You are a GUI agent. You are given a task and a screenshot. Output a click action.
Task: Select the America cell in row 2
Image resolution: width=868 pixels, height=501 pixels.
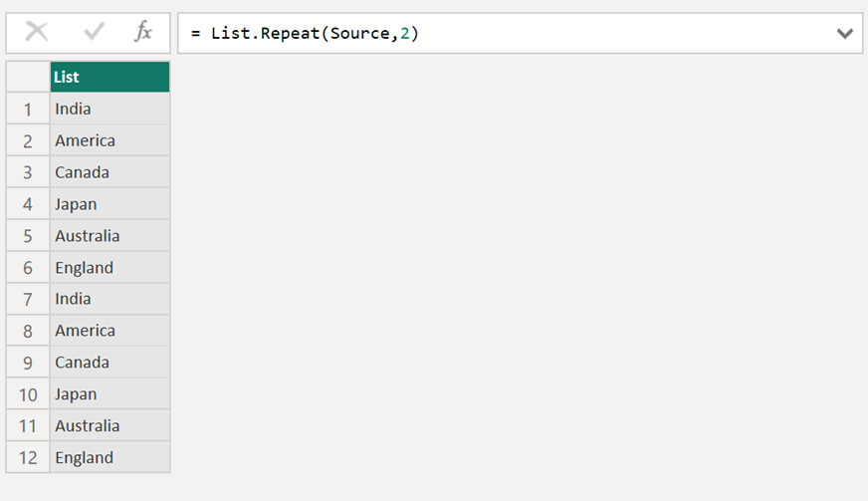pyautogui.click(x=109, y=140)
